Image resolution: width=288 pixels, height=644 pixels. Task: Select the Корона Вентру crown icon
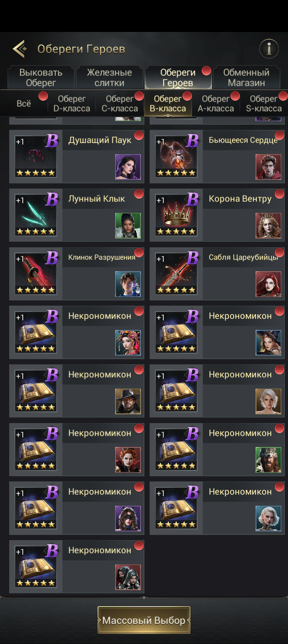pos(176,215)
